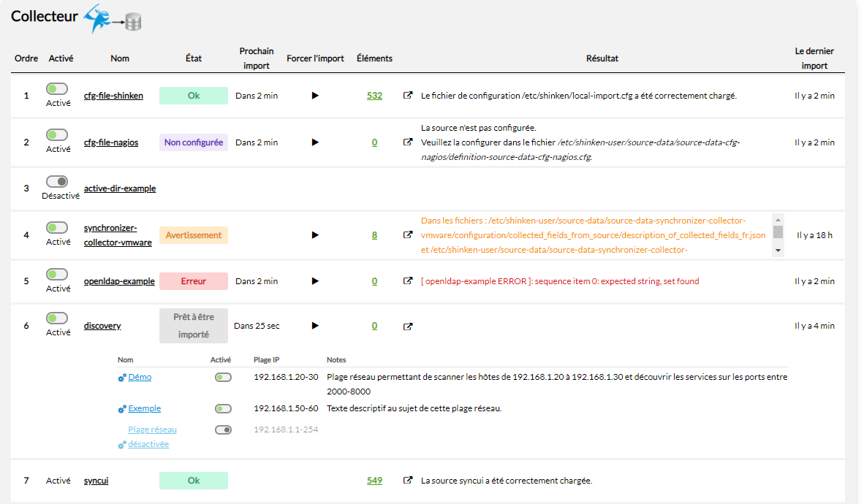Toggle the Exemple network range switch
The height and width of the screenshot is (504, 864).
tap(223, 409)
